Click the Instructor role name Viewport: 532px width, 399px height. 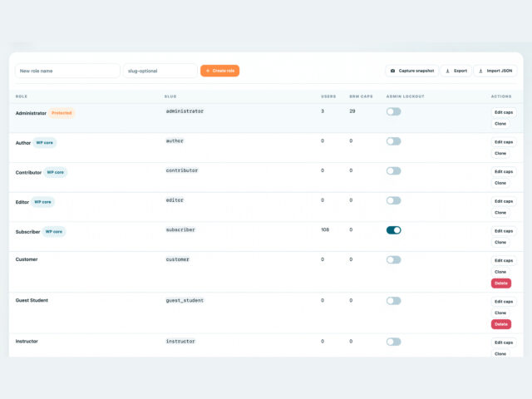pos(27,342)
